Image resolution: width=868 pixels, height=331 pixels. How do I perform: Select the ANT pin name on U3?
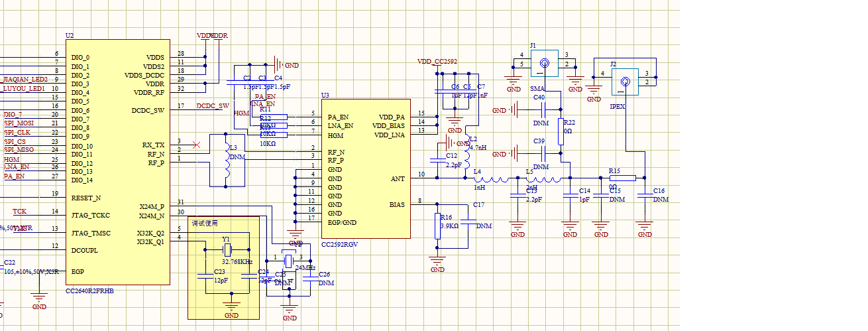pos(398,178)
